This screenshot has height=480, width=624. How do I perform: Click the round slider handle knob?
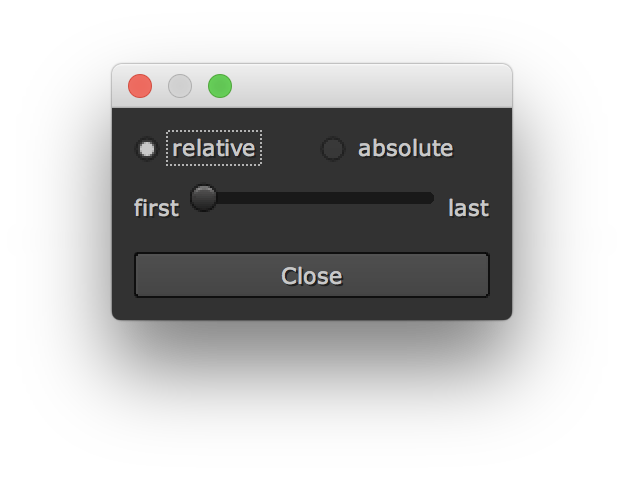(x=204, y=198)
